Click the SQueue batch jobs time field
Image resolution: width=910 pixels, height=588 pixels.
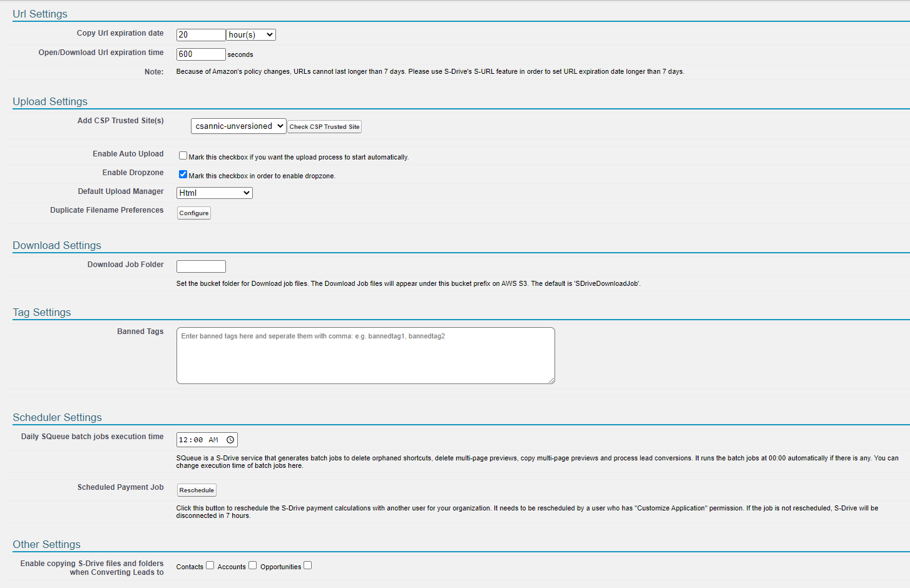(199, 440)
